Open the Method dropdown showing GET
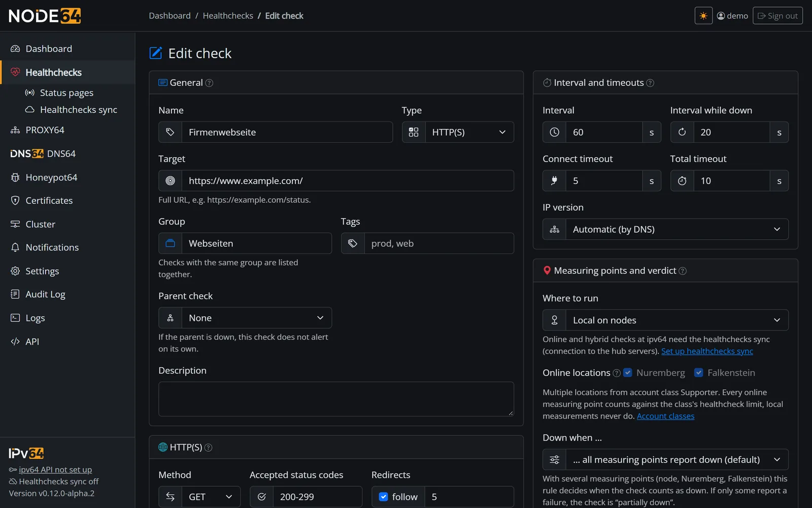 pyautogui.click(x=211, y=497)
